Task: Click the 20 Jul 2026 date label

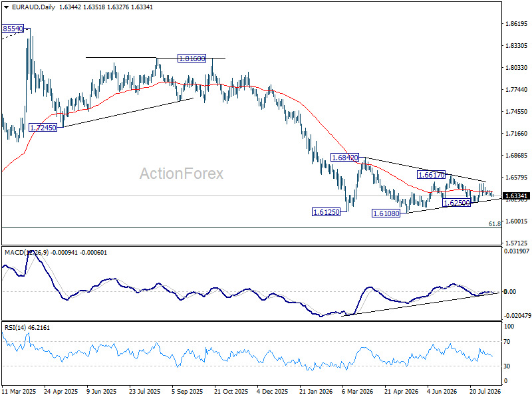Action: 485,392
